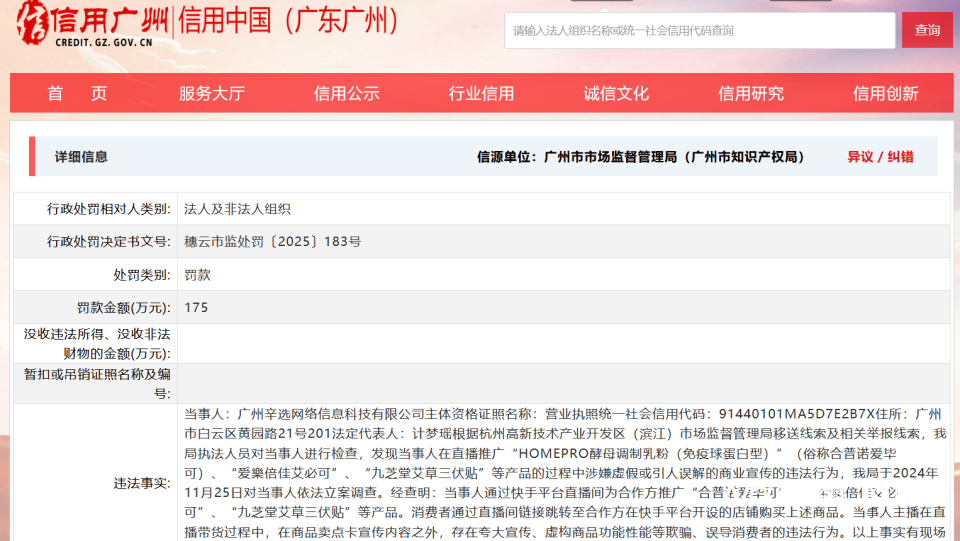This screenshot has height=541, width=960.
Task: Open the 信用研究 navigation tab
Action: coord(751,93)
